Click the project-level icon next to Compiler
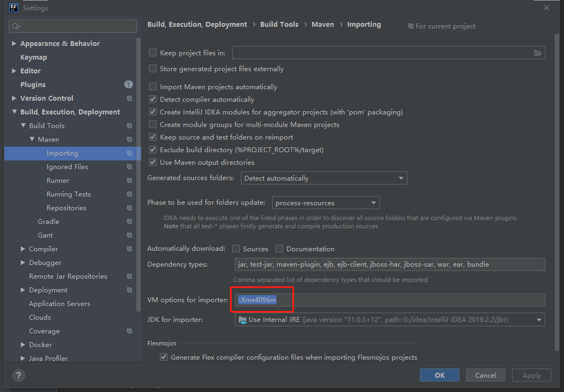 (x=129, y=249)
